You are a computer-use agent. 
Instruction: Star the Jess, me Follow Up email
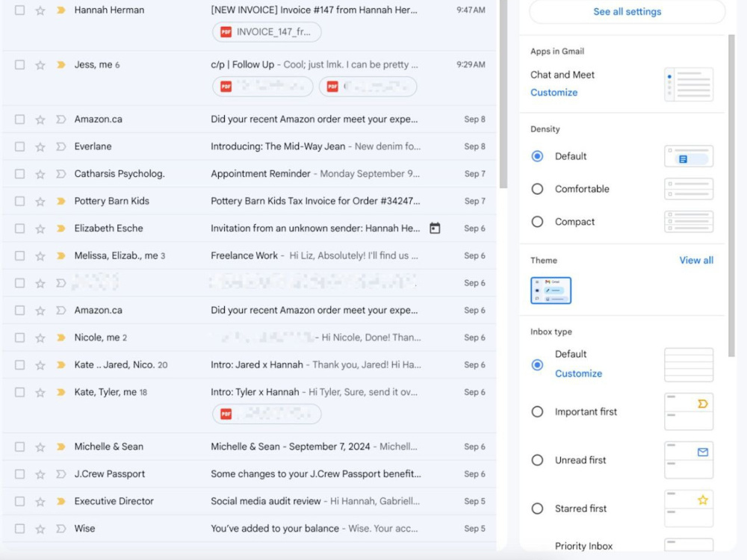click(x=40, y=65)
